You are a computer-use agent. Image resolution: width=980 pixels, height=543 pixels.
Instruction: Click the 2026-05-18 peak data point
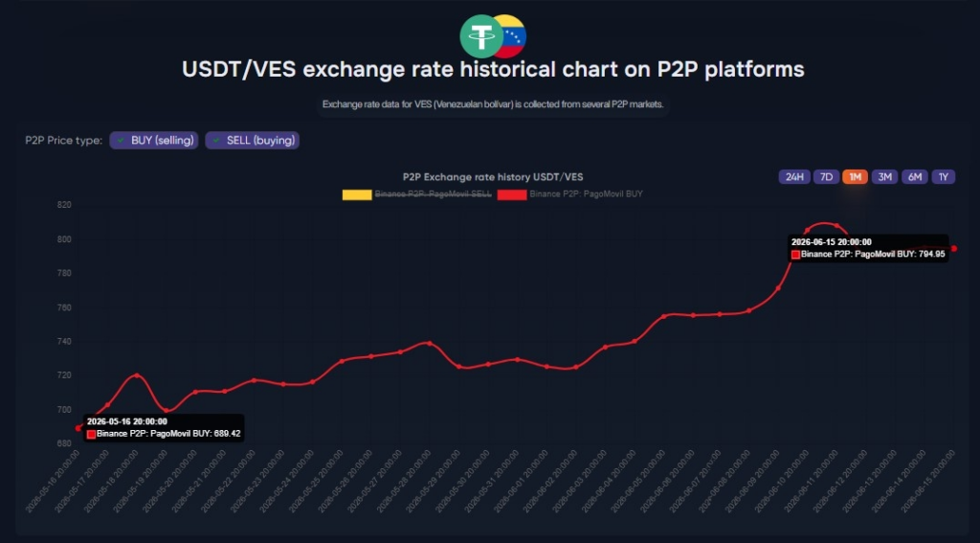click(137, 375)
